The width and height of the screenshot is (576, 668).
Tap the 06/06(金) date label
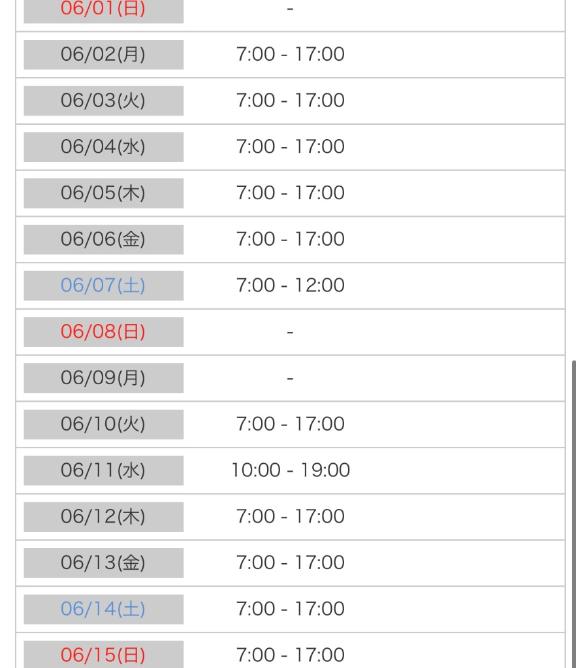[x=104, y=239]
